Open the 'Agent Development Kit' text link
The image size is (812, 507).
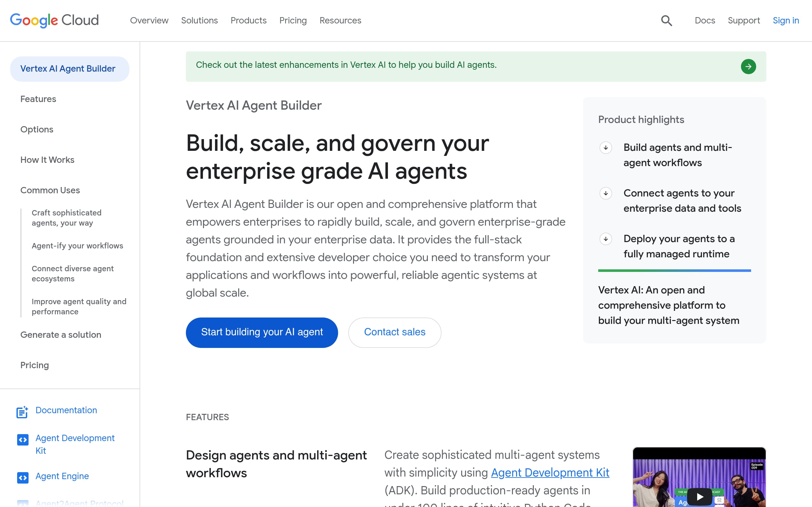coord(550,472)
